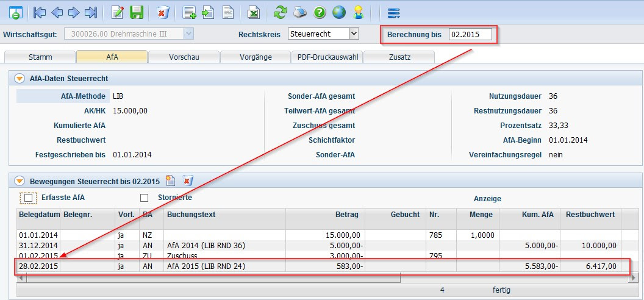
Task: Select the 28.02.2015 row date
Action: coord(38,266)
